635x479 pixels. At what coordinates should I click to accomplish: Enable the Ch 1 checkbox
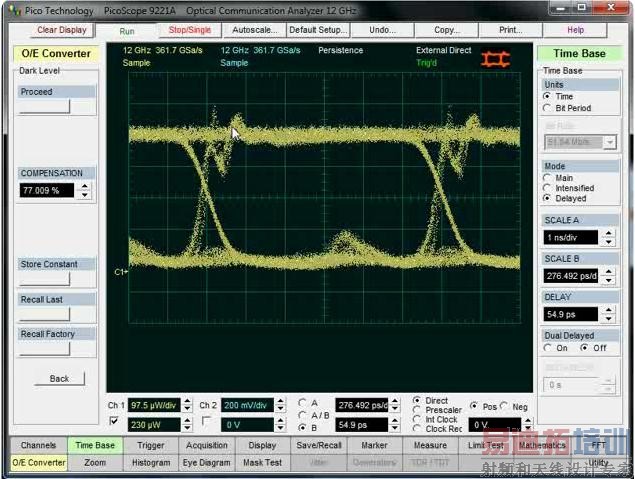pyautogui.click(x=113, y=422)
